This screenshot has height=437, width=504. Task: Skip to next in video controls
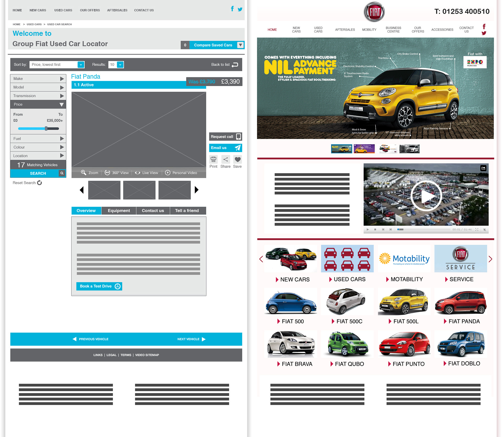[x=391, y=230]
